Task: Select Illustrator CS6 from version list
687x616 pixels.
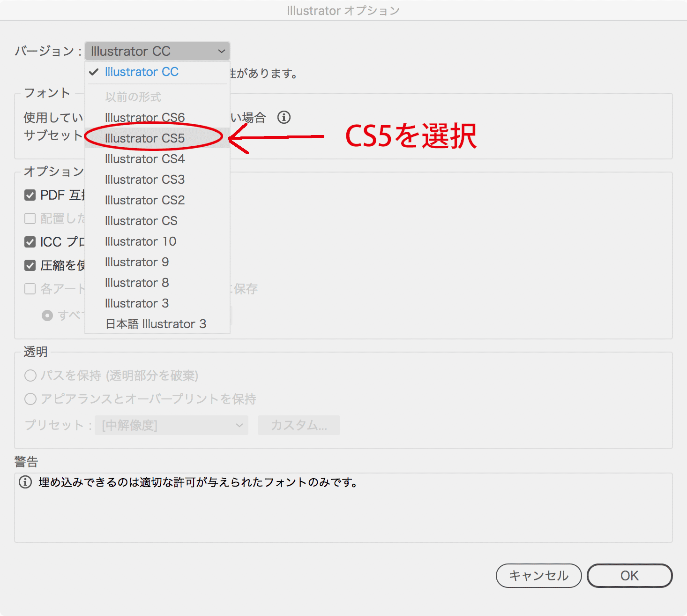Action: [157, 117]
